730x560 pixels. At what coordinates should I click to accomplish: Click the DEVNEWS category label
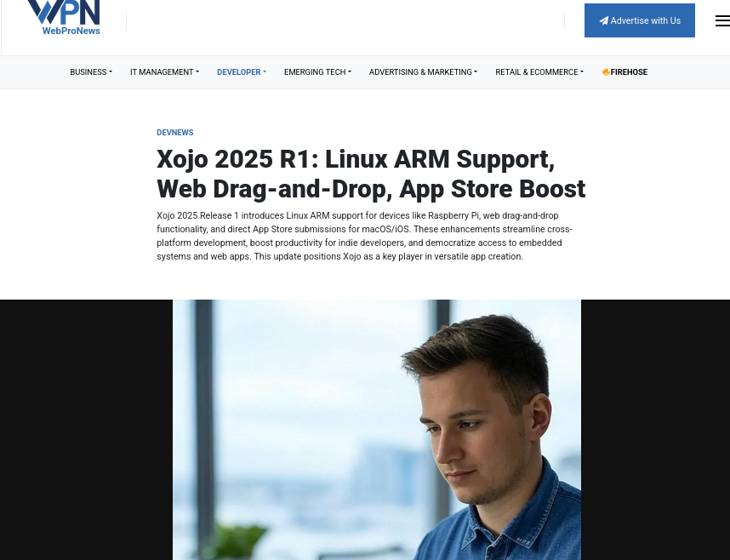[175, 133]
